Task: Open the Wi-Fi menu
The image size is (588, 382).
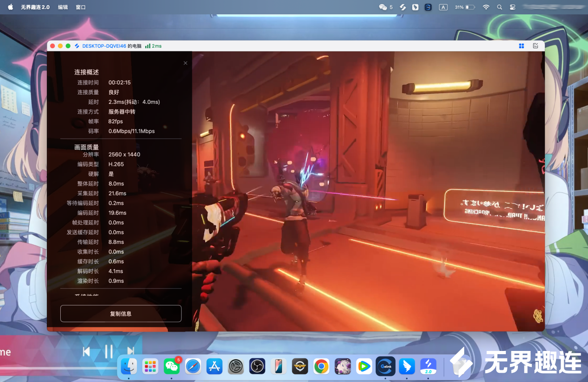Action: [486, 7]
